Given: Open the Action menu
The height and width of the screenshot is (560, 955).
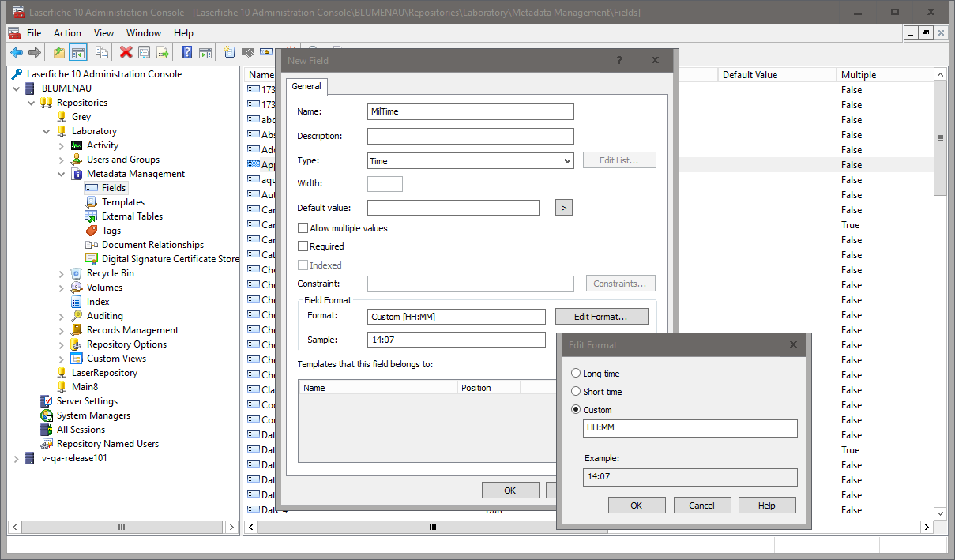Looking at the screenshot, I should click(x=67, y=33).
